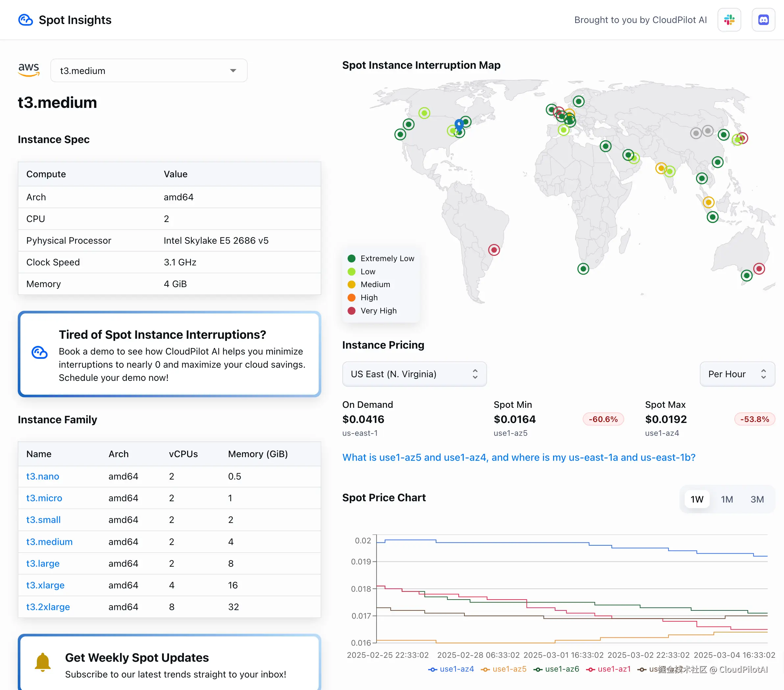Switch the chart range to 1M
This screenshot has width=784, height=690.
[726, 499]
